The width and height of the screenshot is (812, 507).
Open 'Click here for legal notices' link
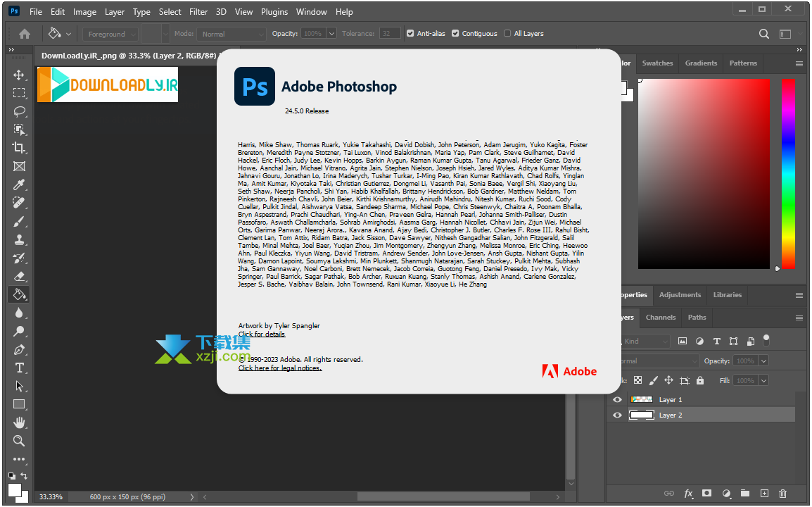point(280,368)
